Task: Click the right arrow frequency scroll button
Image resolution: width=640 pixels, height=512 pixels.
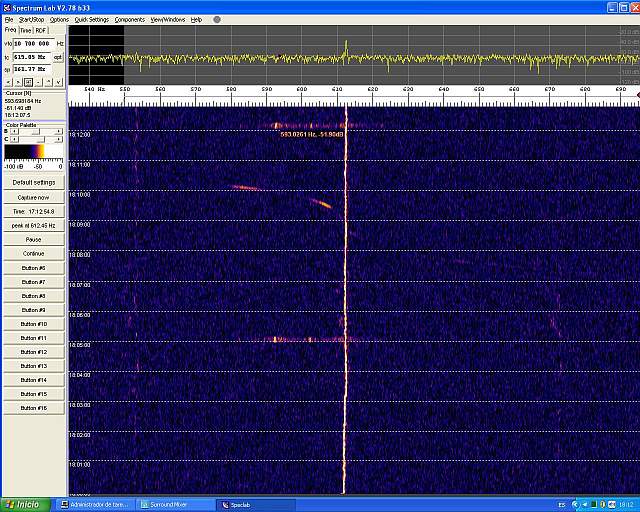Action: [x=17, y=81]
